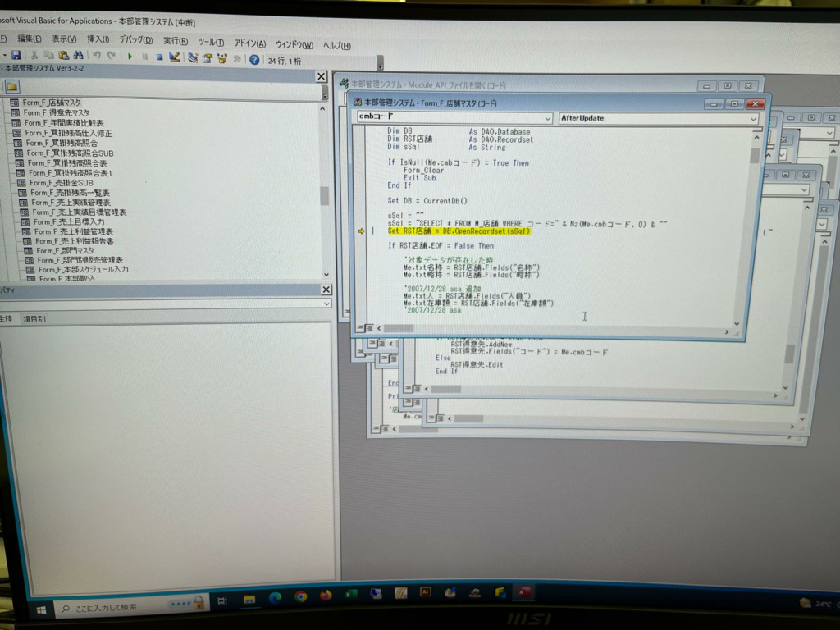Switch to the 項目別 properties tab
840x630 pixels.
(x=34, y=318)
